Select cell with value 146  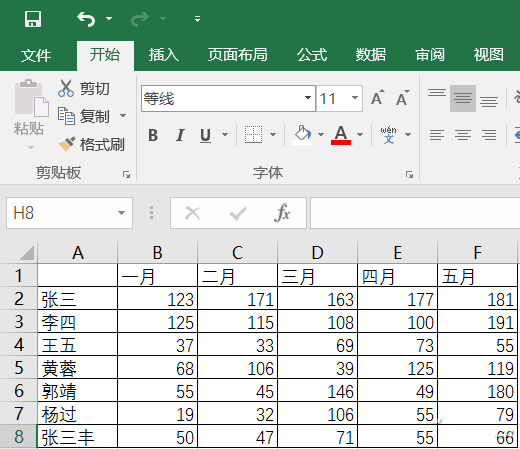tap(317, 390)
